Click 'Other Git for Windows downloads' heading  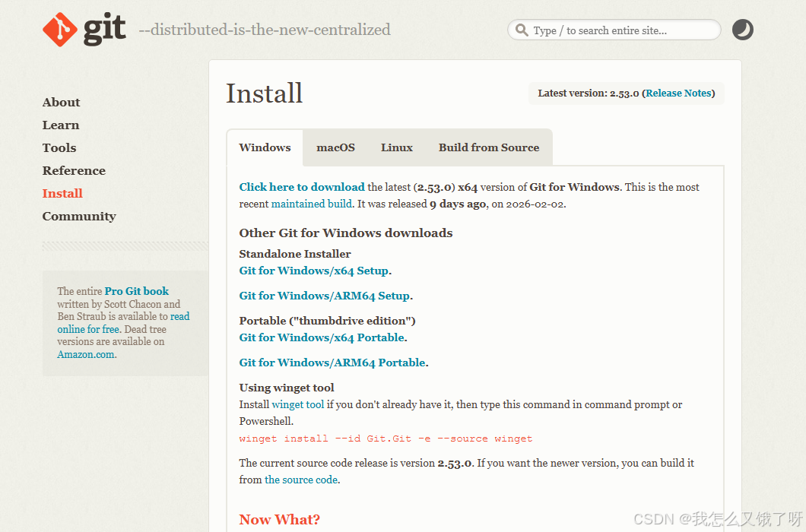345,233
